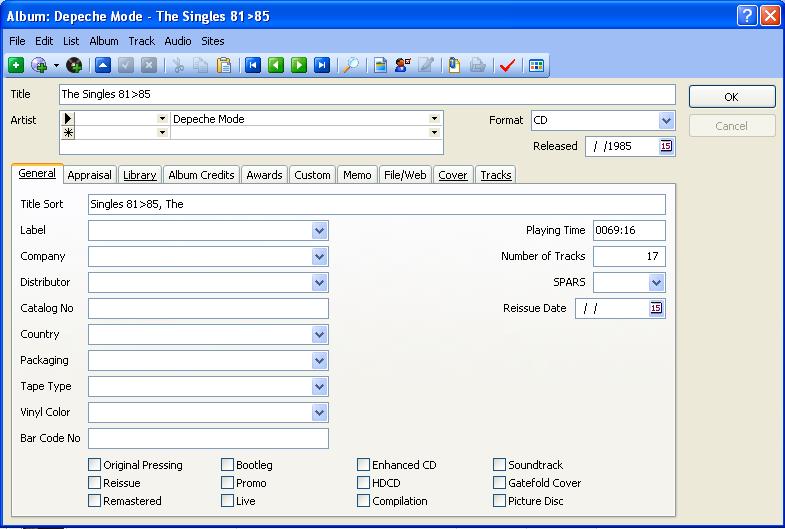Check the Bootleg checkbox
The width and height of the screenshot is (785, 529).
[227, 464]
